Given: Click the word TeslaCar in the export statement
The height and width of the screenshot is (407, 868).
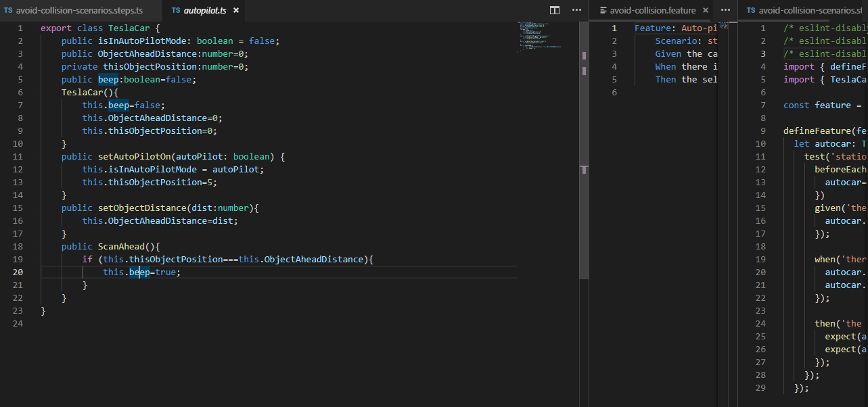Looking at the screenshot, I should pos(128,28).
